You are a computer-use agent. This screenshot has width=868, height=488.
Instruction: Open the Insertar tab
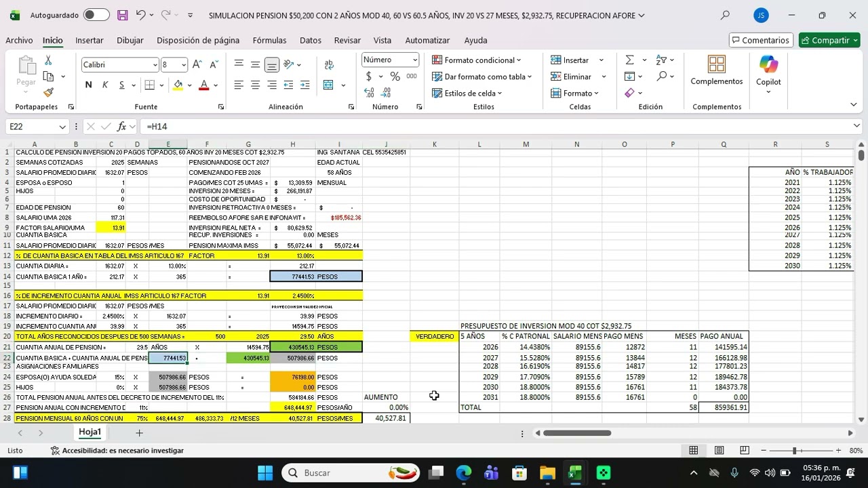pos(90,40)
